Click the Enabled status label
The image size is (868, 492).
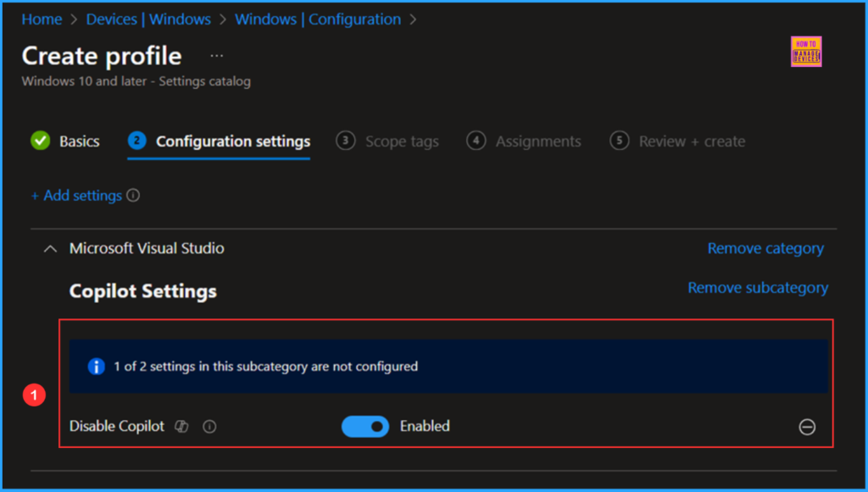425,426
